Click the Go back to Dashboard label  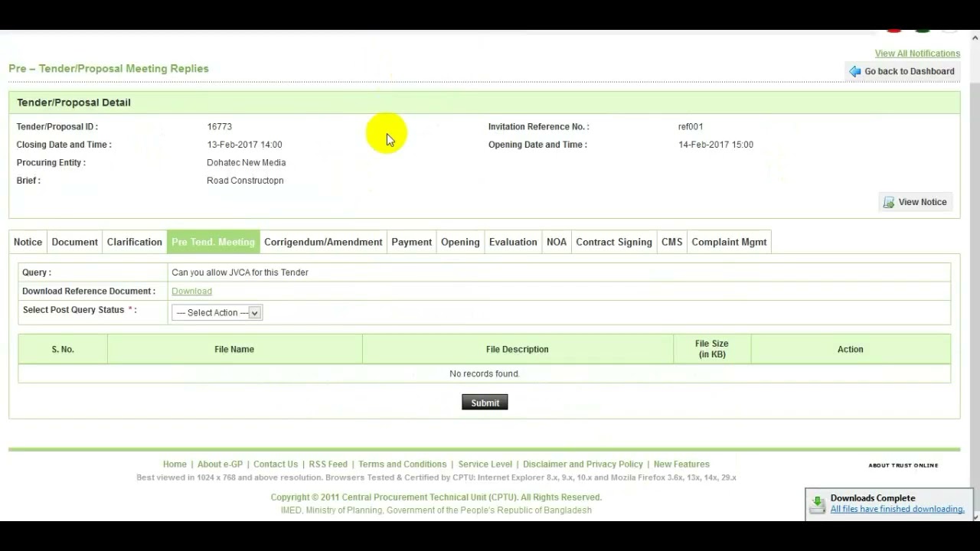pyautogui.click(x=910, y=71)
